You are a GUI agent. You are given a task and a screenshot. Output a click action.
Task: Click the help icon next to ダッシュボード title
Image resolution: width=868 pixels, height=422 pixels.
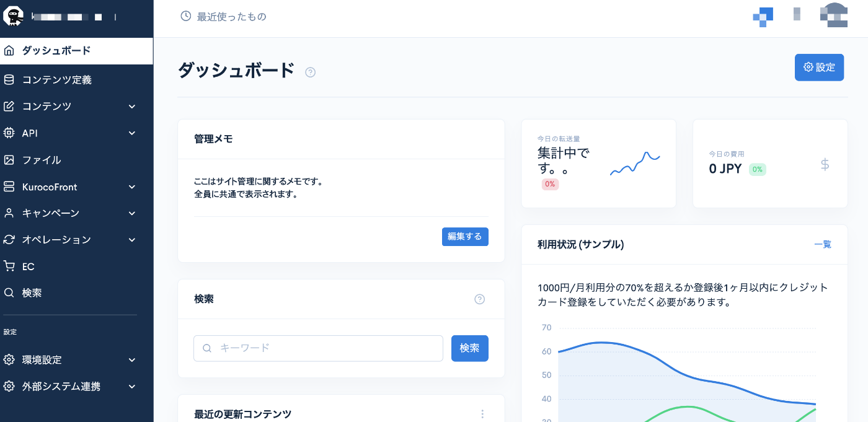311,73
